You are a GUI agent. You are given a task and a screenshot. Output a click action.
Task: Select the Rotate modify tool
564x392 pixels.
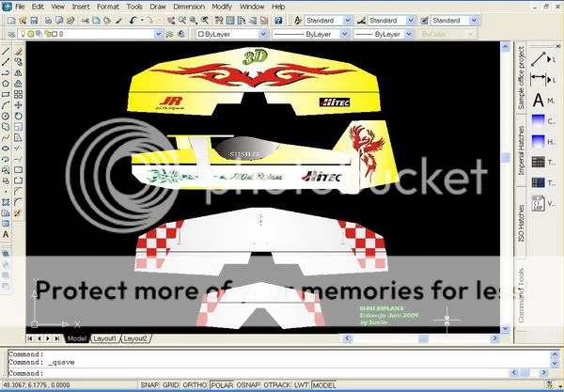[x=18, y=117]
